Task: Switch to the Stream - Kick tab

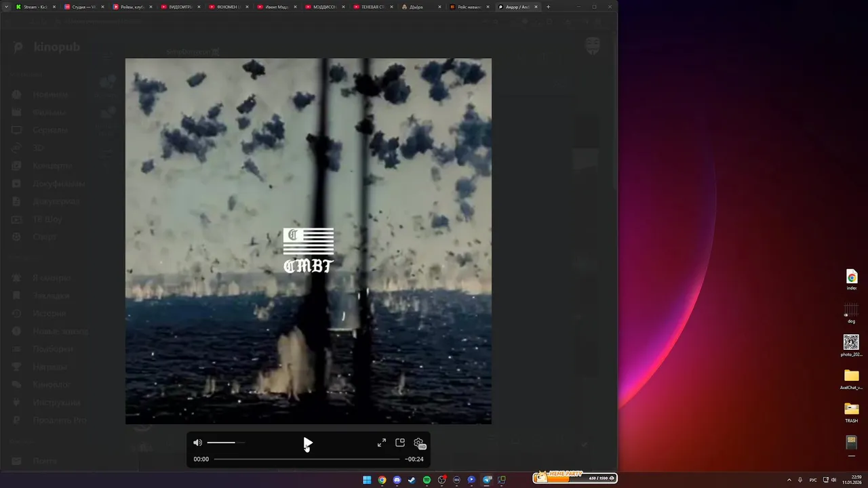Action: [35, 7]
